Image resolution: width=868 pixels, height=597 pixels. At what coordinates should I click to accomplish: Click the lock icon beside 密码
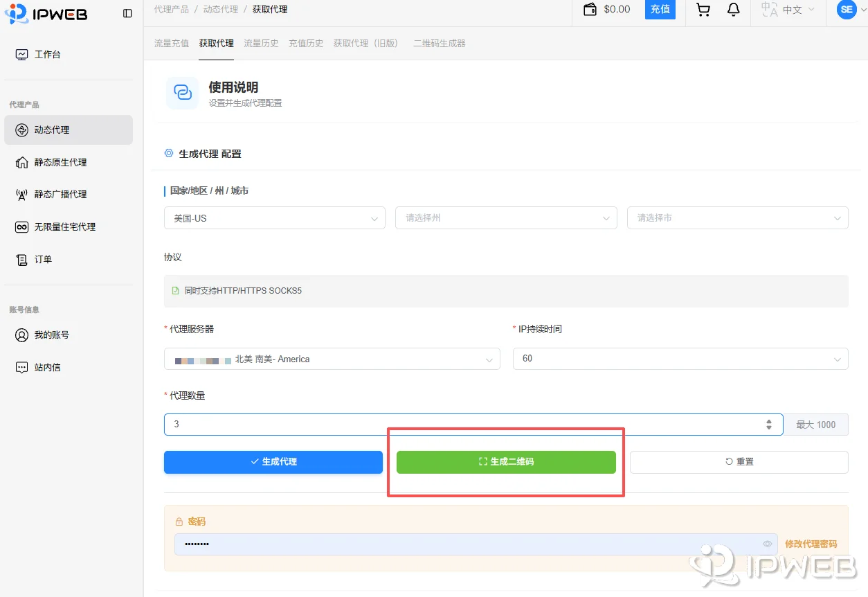pyautogui.click(x=179, y=522)
